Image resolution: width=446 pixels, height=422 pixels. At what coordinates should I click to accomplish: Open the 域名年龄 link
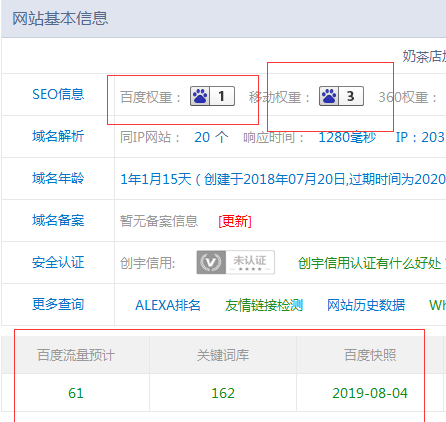click(x=58, y=178)
